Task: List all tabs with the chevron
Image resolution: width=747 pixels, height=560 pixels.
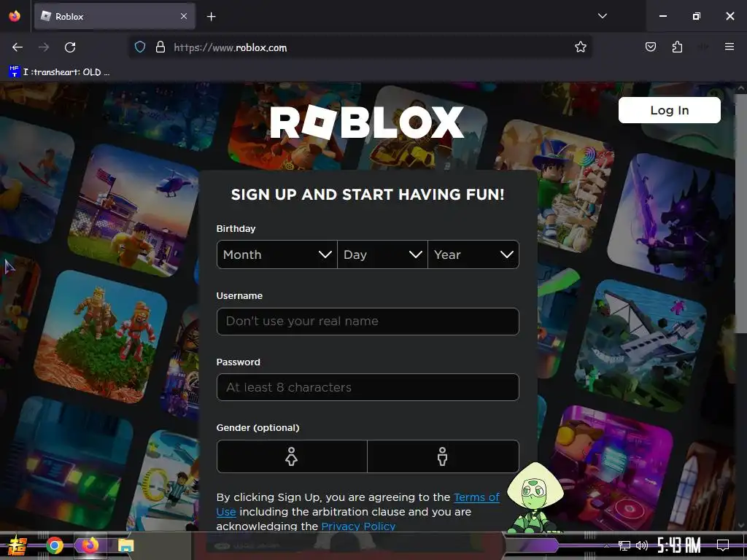Action: coord(602,16)
